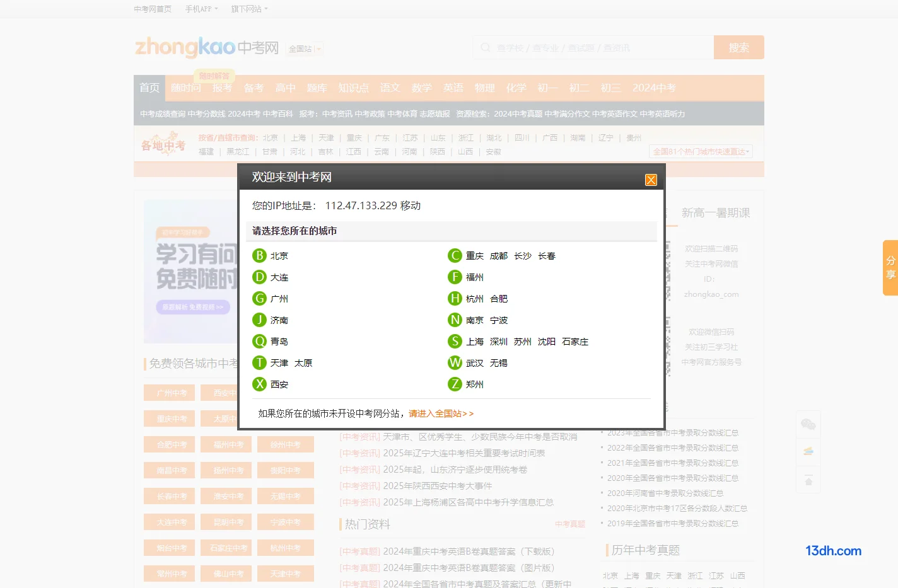This screenshot has width=898, height=588.
Task: Choose 福州 in city dialog
Action: [475, 277]
